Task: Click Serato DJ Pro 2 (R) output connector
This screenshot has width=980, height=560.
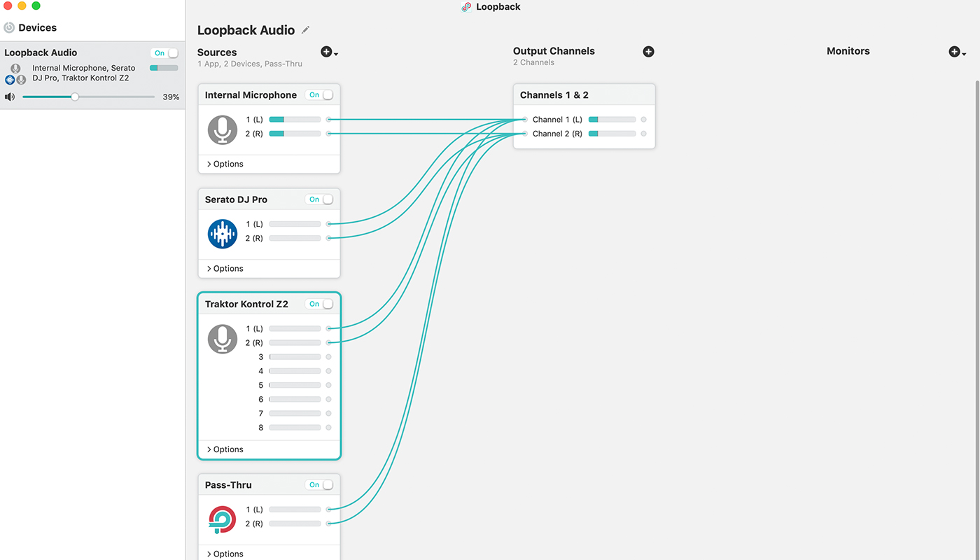Action: 328,238
